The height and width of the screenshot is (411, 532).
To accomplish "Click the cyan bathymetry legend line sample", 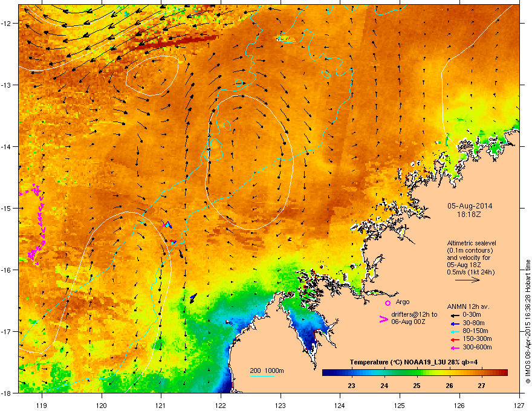I will 262,376.
